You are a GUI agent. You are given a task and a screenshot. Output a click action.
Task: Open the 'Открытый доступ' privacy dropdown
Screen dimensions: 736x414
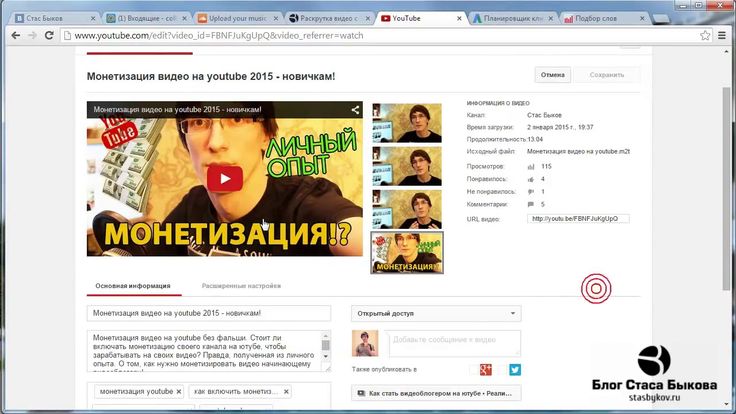click(436, 313)
